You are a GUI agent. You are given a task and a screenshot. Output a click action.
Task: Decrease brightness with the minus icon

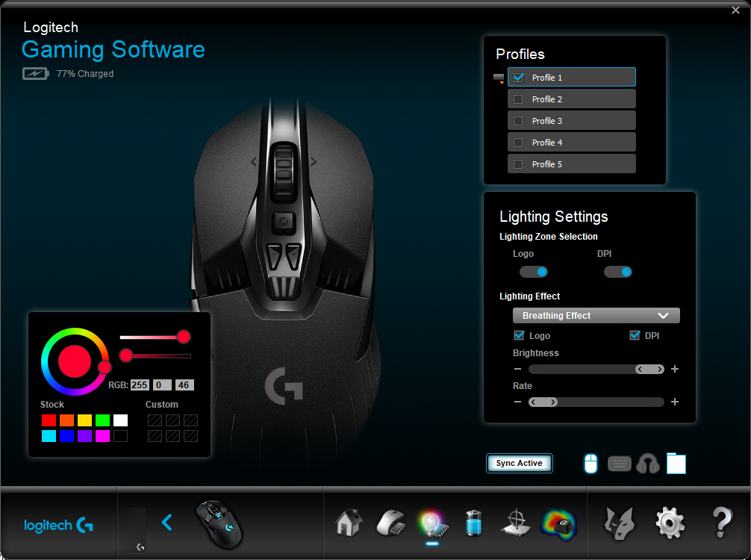click(x=517, y=369)
